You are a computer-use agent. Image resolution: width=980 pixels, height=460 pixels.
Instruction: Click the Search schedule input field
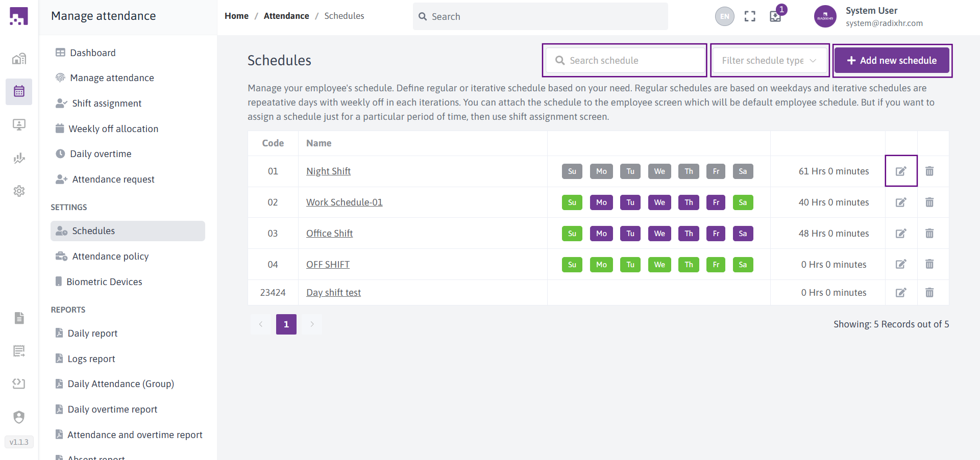625,61
